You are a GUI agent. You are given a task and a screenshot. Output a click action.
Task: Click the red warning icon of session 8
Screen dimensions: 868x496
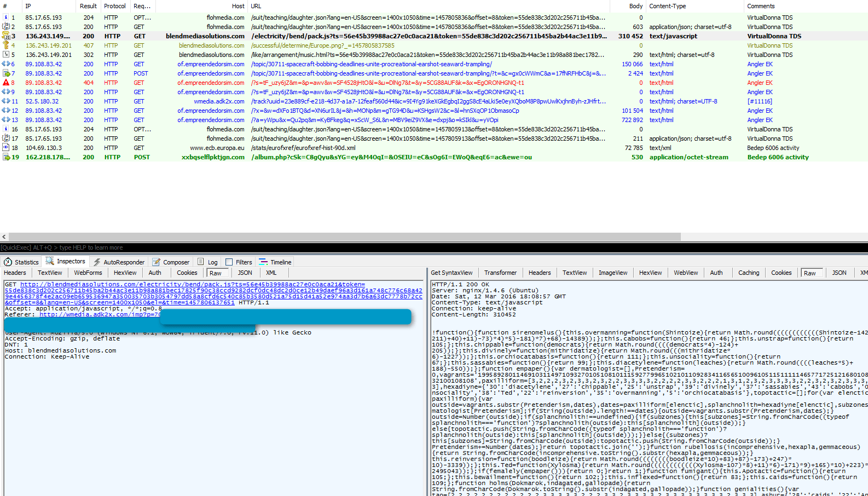tap(6, 83)
